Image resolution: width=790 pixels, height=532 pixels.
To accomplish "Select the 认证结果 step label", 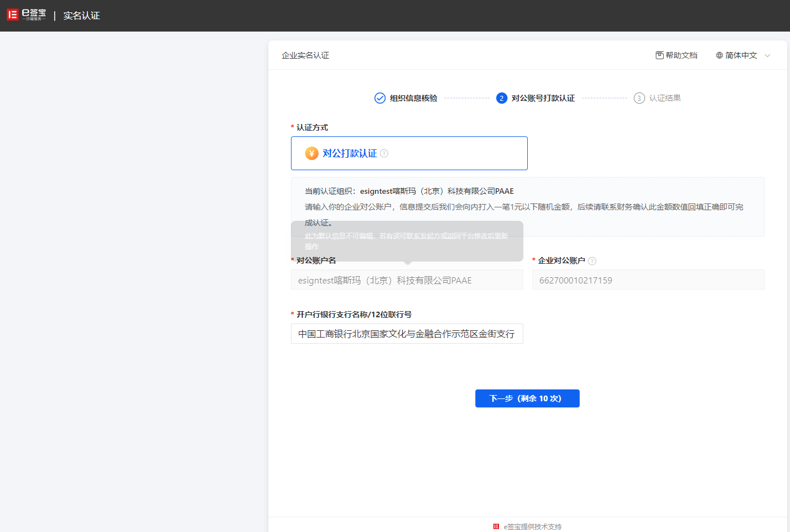I will point(665,98).
